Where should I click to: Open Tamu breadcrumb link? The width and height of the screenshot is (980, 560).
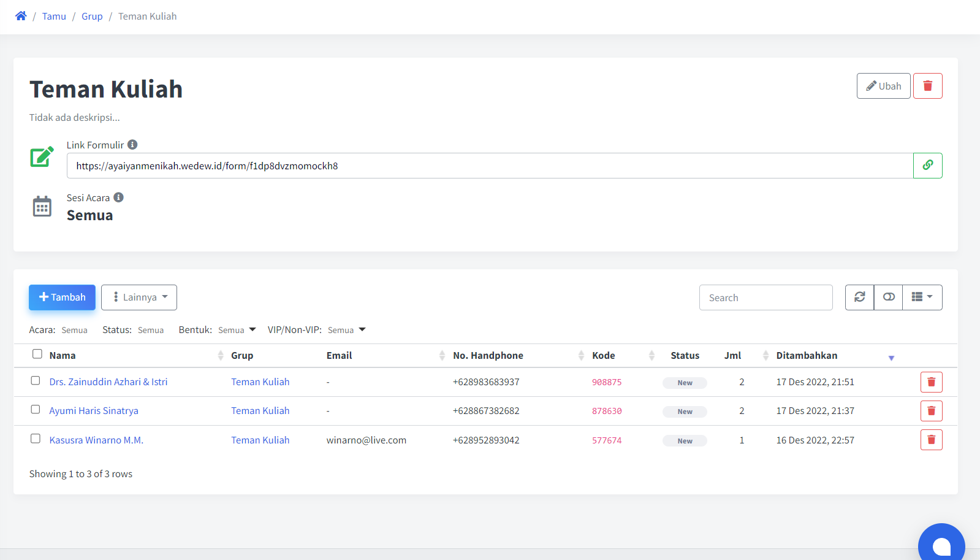54,17
